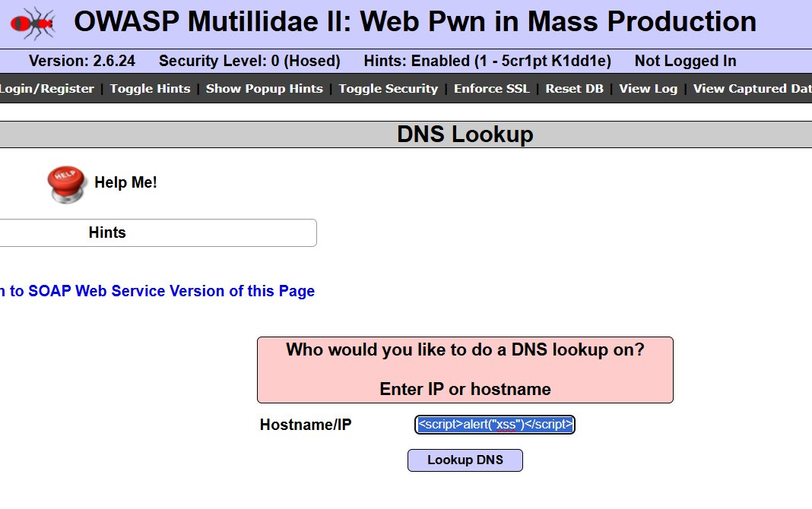Click the Security Level: 0 (Hosed) status
Image resolution: width=812 pixels, height=509 pixels.
249,61
